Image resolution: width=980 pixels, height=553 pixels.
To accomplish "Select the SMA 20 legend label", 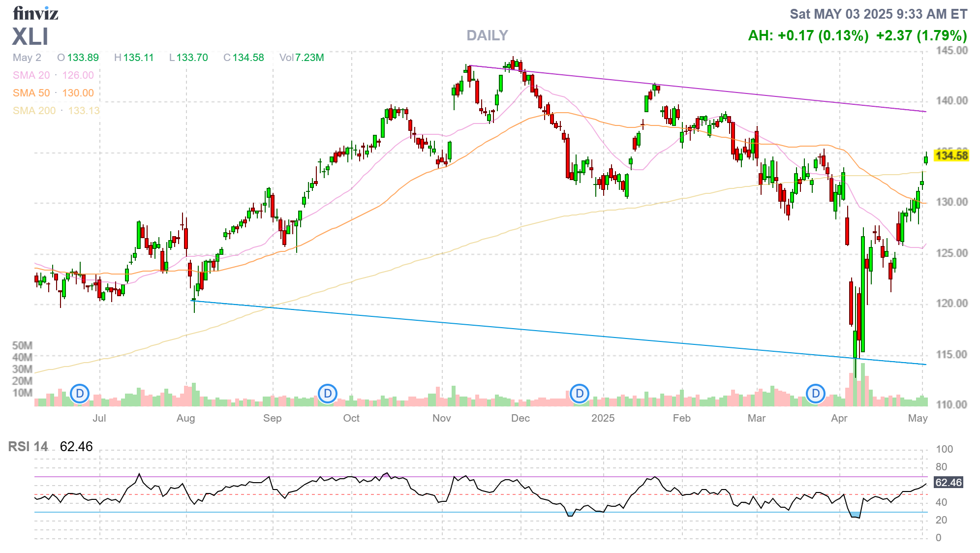I will [x=31, y=75].
